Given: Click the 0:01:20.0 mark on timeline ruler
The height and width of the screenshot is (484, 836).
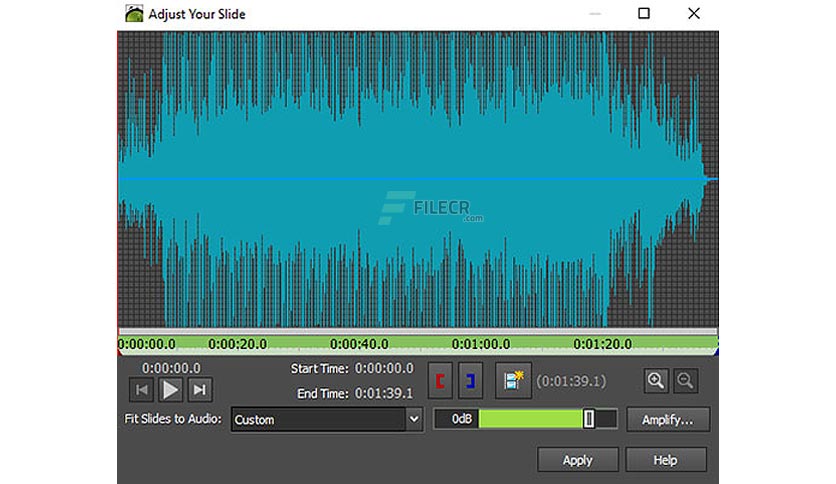Looking at the screenshot, I should point(602,344).
